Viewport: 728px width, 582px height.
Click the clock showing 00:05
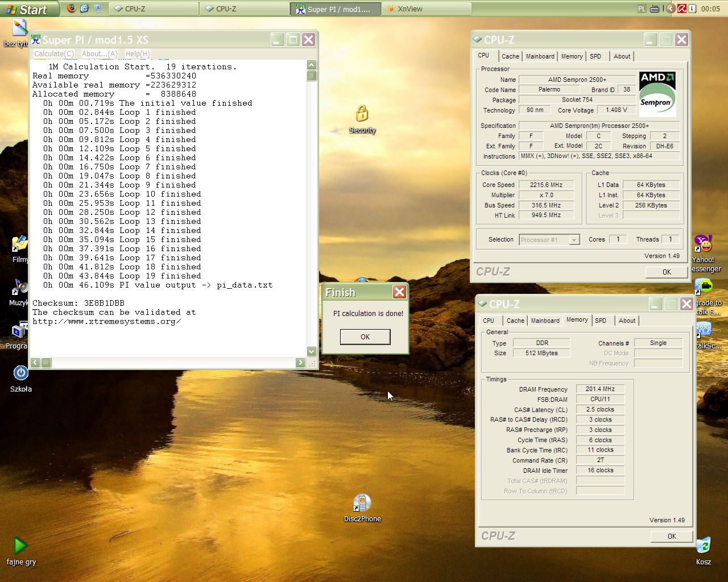(710, 9)
